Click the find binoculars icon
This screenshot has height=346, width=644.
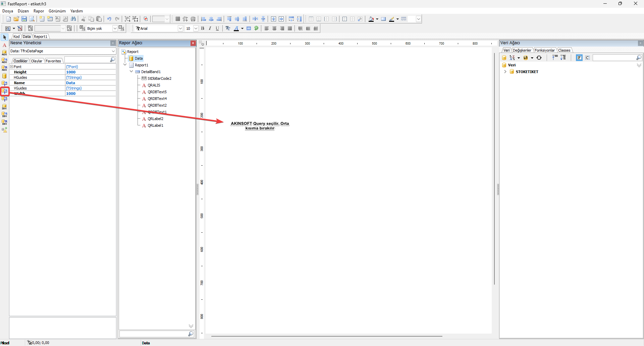pyautogui.click(x=73, y=19)
